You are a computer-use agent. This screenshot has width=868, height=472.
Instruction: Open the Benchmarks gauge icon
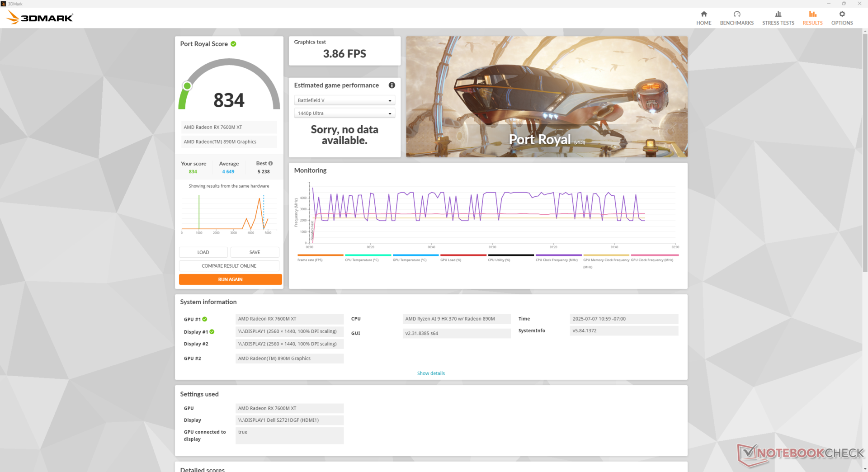coord(736,14)
